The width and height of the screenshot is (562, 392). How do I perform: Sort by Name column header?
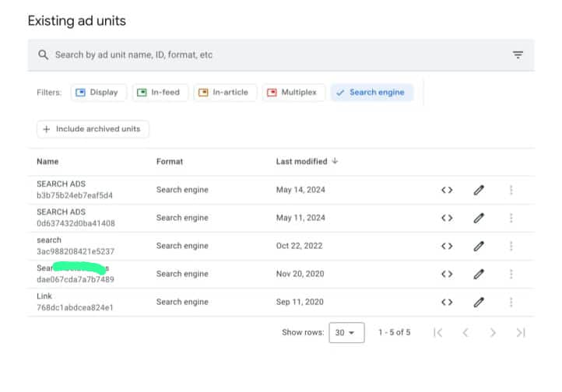47,162
